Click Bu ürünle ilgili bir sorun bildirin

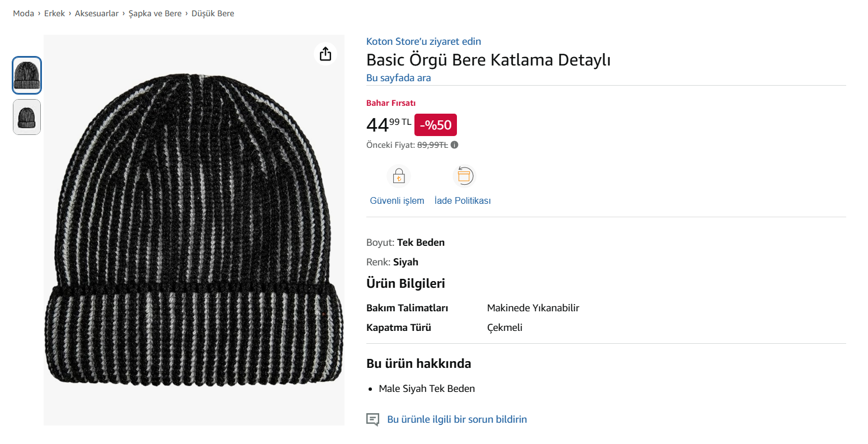[457, 419]
